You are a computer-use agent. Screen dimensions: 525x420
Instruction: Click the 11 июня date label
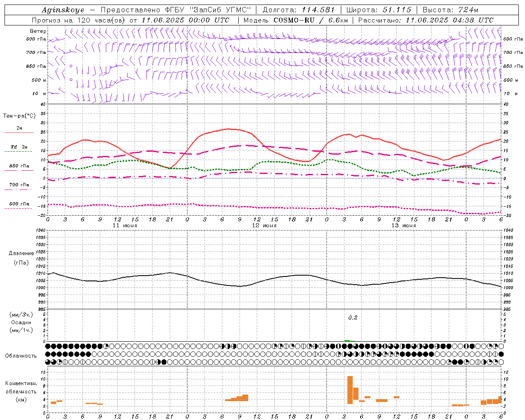[x=125, y=226]
